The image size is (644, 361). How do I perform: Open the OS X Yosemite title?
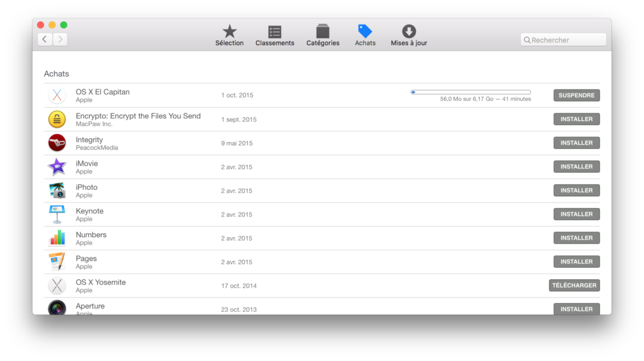[x=101, y=282]
